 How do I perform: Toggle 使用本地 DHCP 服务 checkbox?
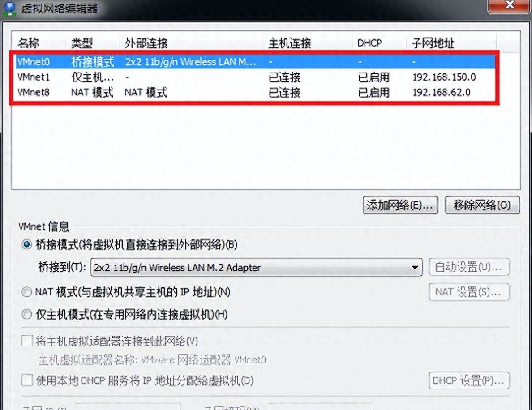tap(27, 380)
